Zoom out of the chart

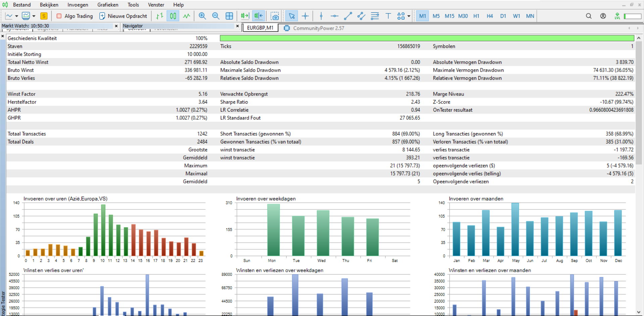tap(216, 16)
